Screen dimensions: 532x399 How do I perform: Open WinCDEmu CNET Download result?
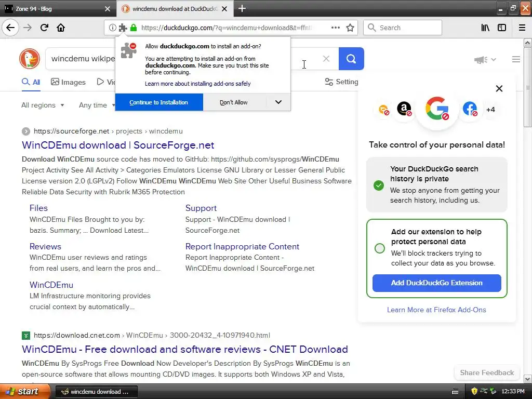click(184, 350)
